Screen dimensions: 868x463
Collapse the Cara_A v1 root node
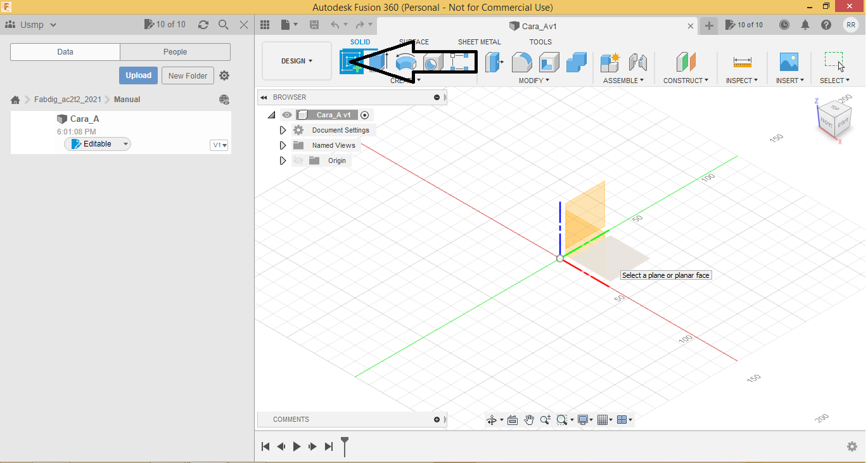pyautogui.click(x=272, y=115)
